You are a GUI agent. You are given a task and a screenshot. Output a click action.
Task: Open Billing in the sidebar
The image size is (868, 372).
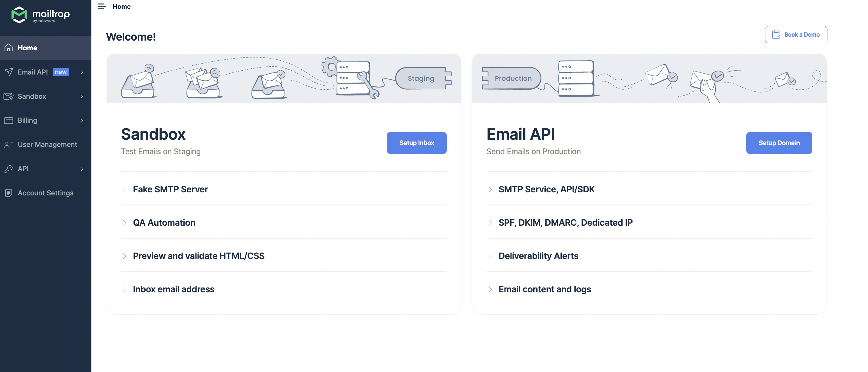tap(45, 120)
